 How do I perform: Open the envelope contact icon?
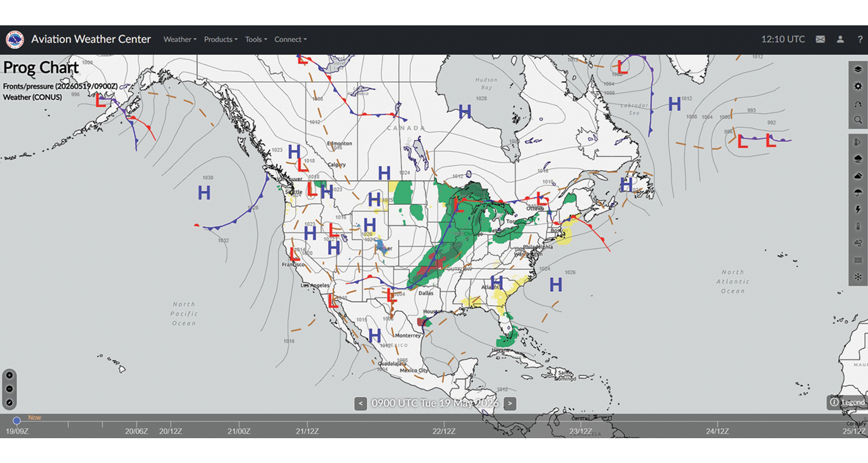tap(821, 39)
